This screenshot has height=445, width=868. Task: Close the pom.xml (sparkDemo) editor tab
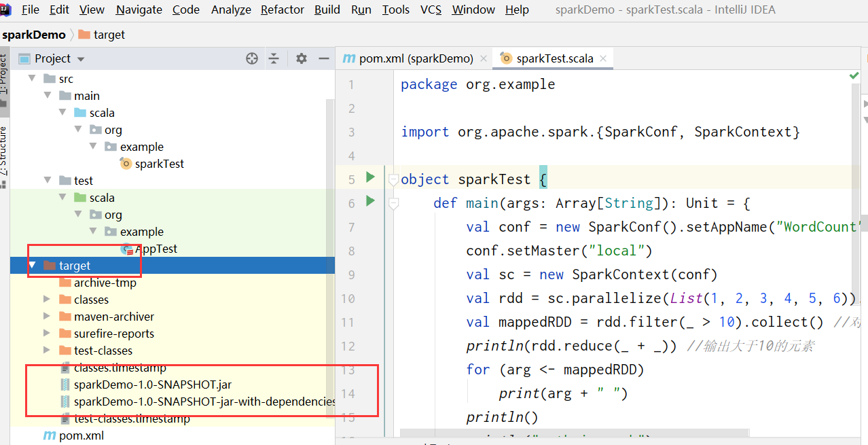(484, 58)
